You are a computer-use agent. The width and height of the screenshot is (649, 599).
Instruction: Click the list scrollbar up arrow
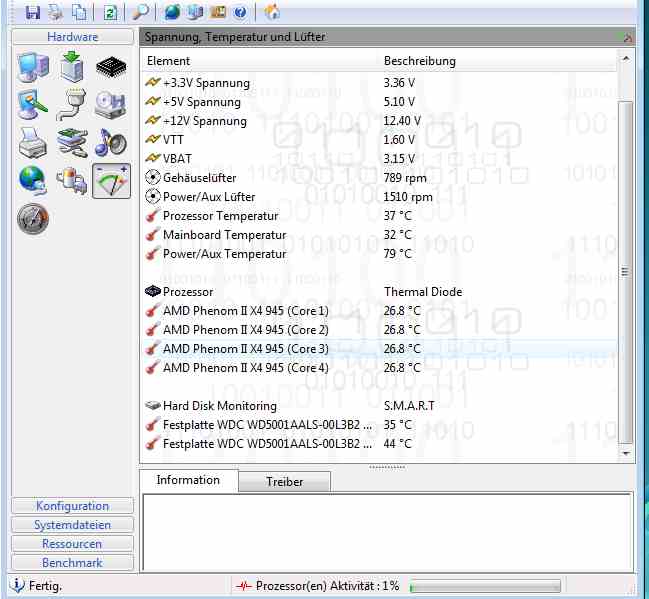[x=626, y=59]
